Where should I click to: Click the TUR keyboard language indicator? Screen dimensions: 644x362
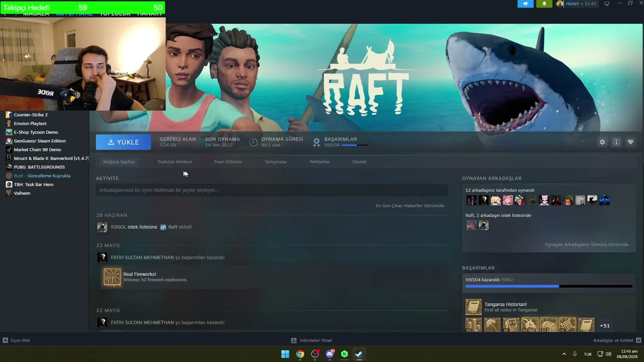coord(588,354)
